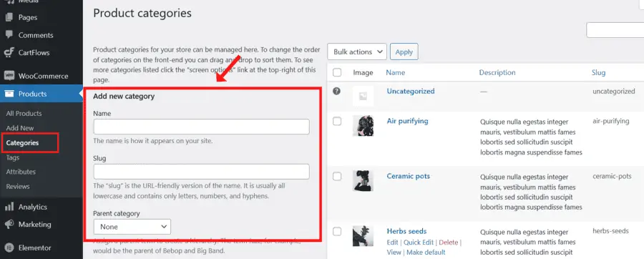Open Elementor in the sidebar
This screenshot has width=644, height=259.
tap(35, 248)
